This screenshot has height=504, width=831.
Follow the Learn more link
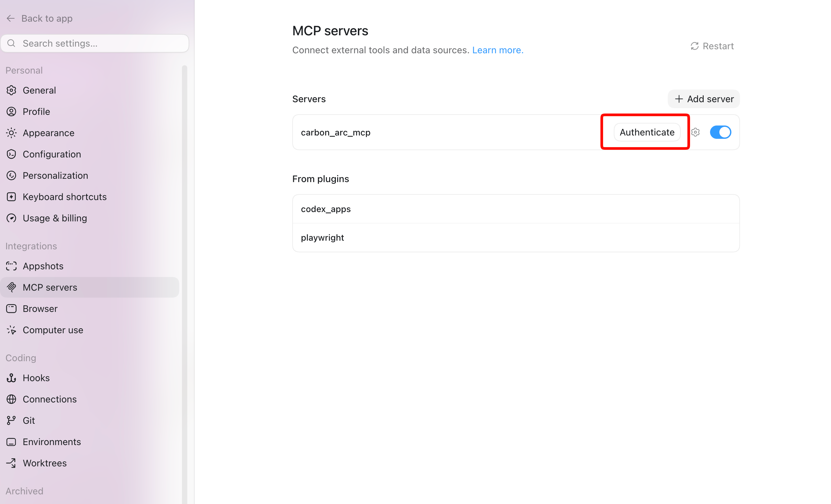click(x=497, y=50)
